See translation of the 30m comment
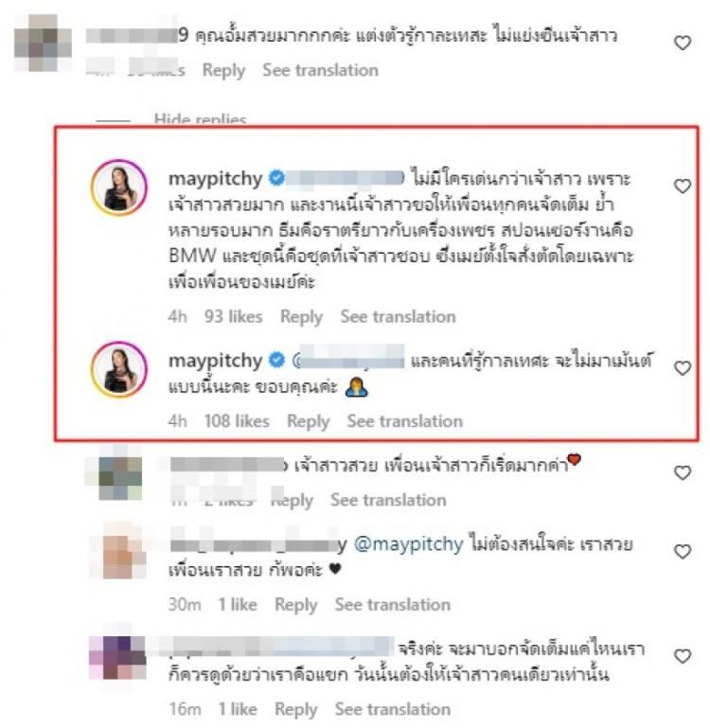710x728 pixels. click(393, 605)
